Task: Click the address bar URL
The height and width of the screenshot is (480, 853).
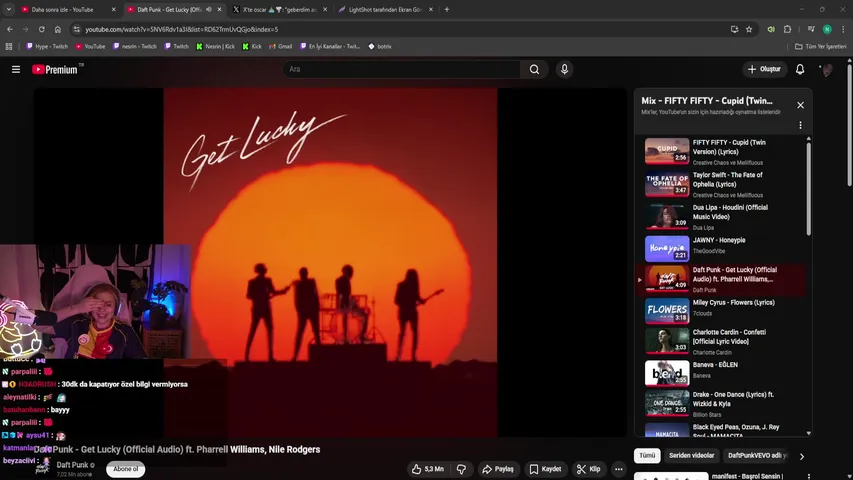Action: (x=181, y=29)
